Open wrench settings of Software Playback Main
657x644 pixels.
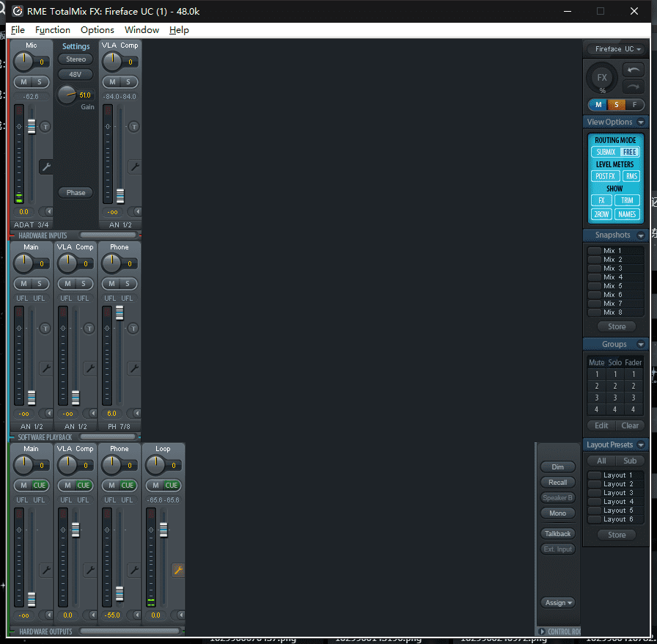(46, 368)
